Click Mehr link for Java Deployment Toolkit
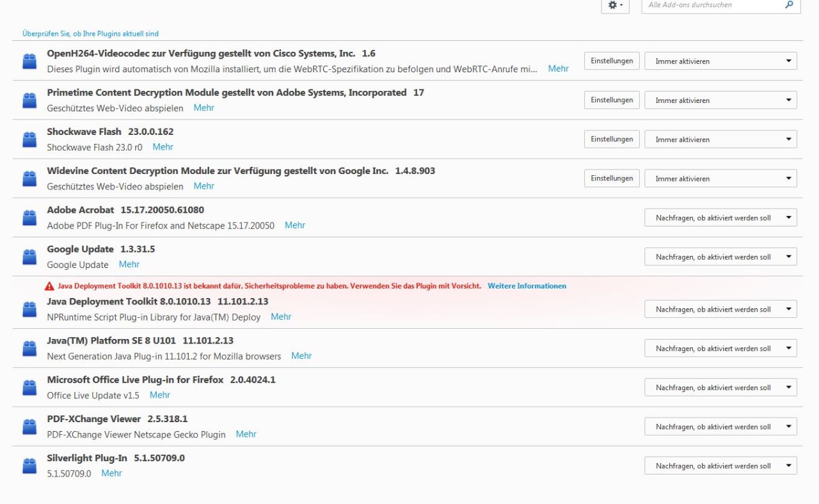The width and height of the screenshot is (819, 504). coord(282,317)
